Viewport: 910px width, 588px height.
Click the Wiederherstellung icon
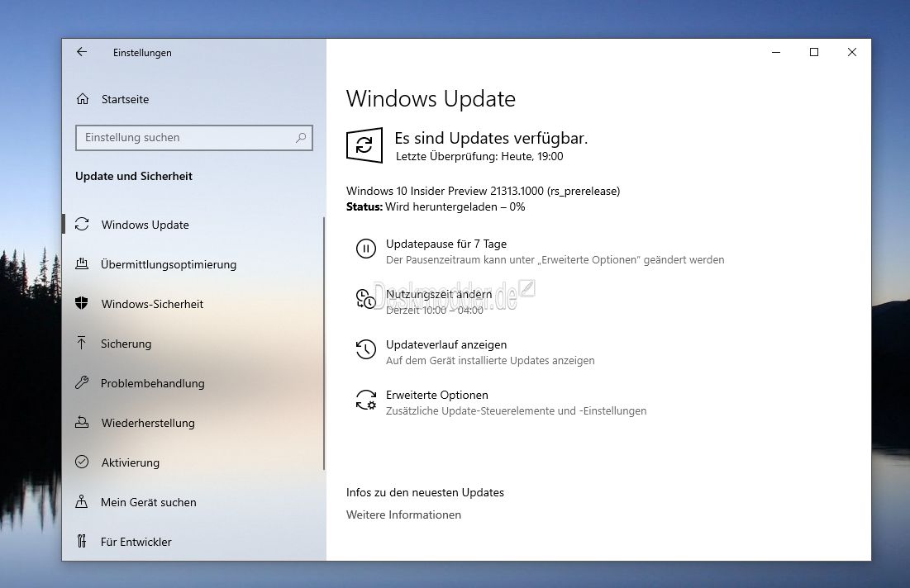point(82,423)
